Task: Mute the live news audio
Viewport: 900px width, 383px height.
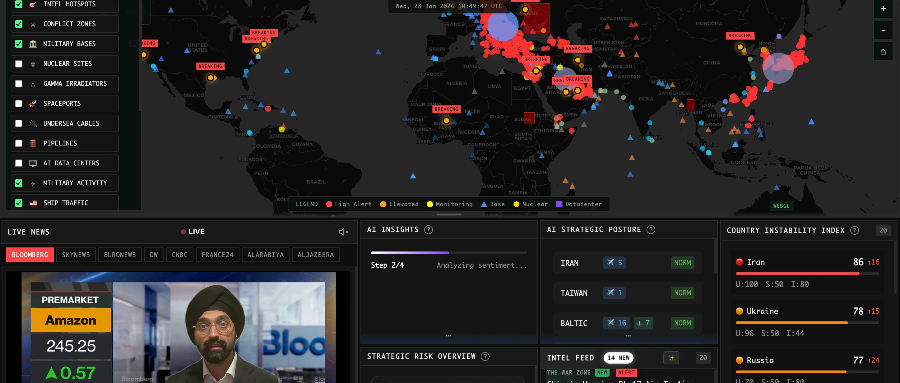Action: point(343,231)
